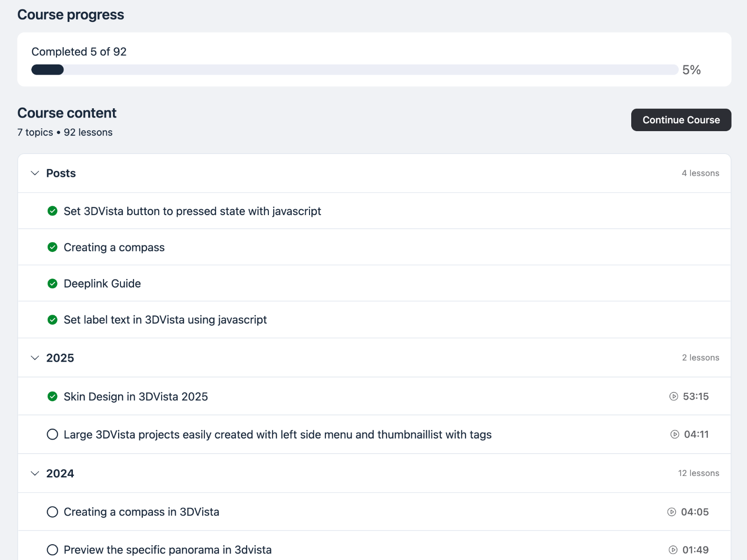Select the 2024 topic heading
The width and height of the screenshot is (747, 560).
pos(60,473)
